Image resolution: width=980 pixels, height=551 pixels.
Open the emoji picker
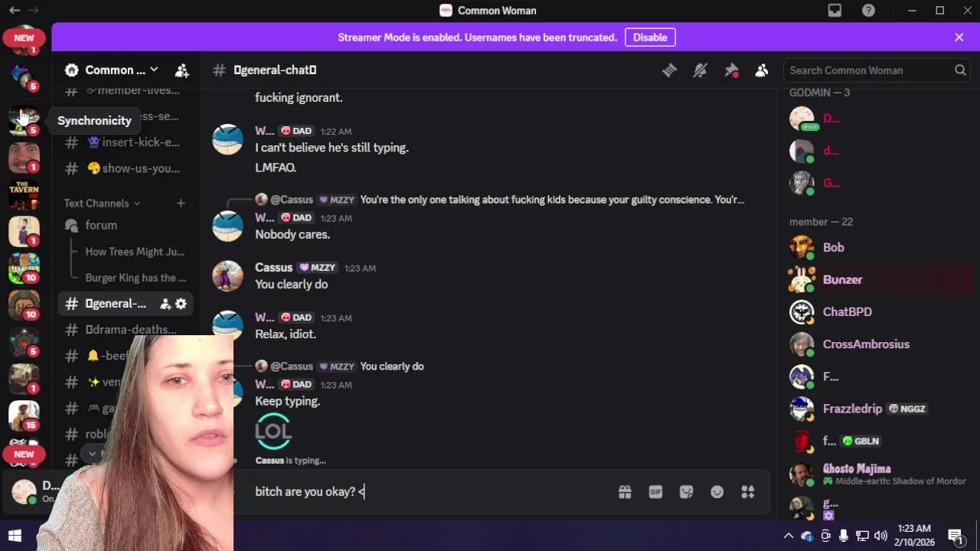pos(717,492)
